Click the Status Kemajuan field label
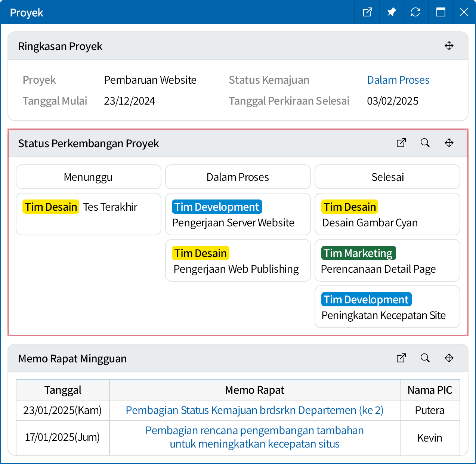Viewport: 476px width, 464px height. pos(269,80)
